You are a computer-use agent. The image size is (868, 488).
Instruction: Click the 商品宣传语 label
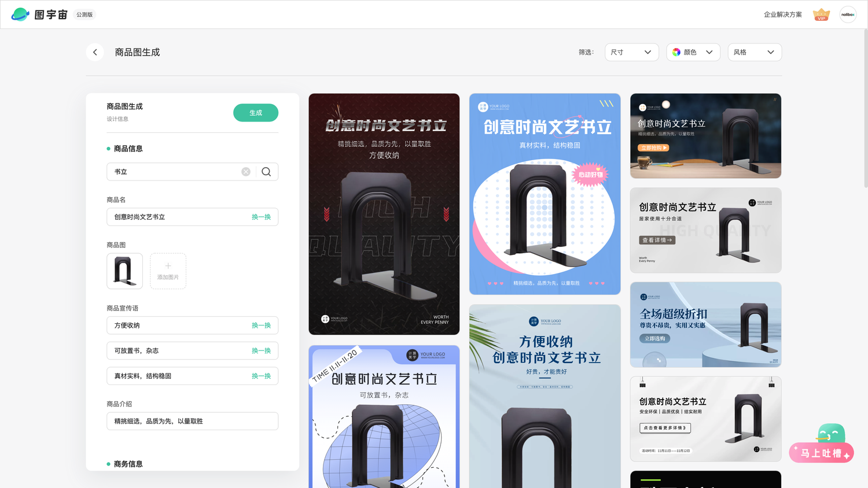123,308
